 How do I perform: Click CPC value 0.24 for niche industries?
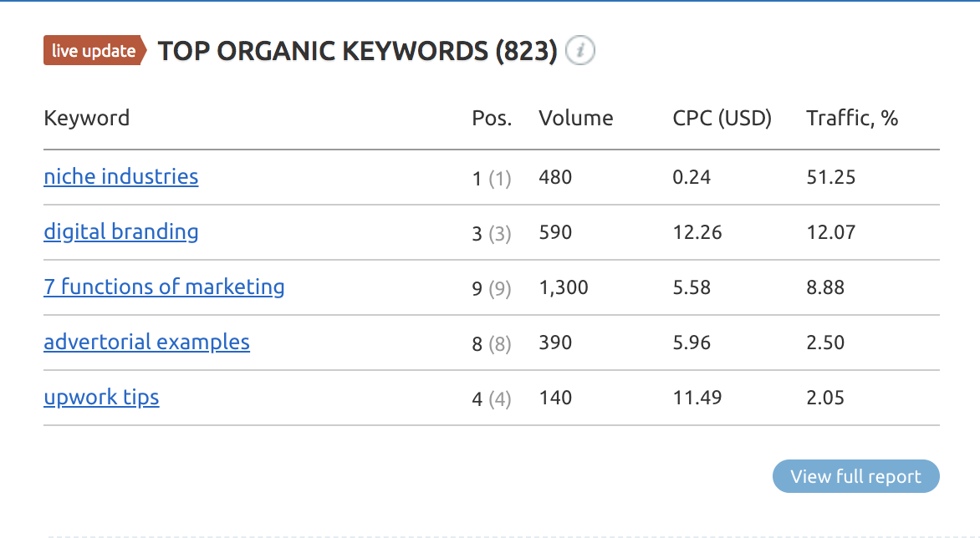(692, 177)
